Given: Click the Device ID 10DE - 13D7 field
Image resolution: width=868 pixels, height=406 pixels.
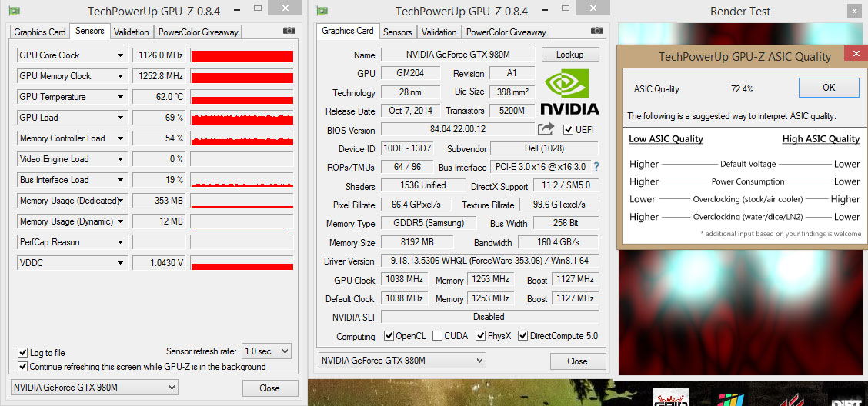Looking at the screenshot, I should pyautogui.click(x=406, y=149).
